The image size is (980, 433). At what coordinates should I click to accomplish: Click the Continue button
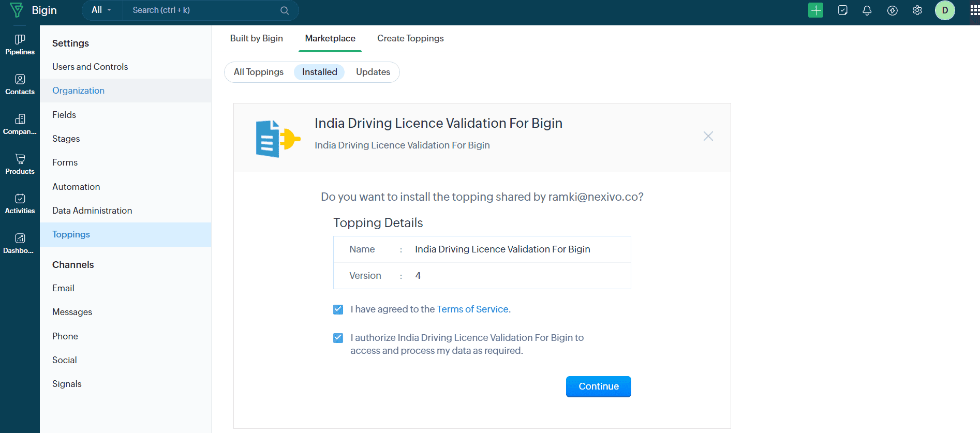599,386
